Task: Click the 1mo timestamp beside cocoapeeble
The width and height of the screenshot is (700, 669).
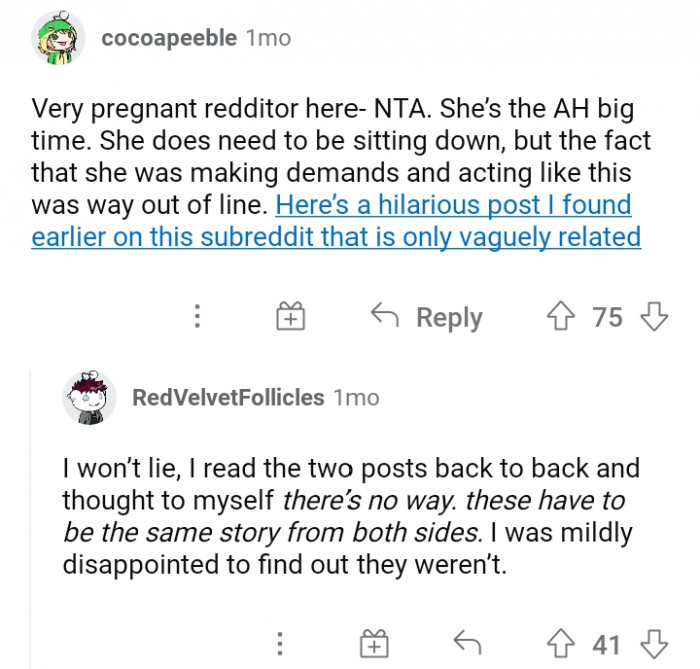Action: pyautogui.click(x=268, y=38)
